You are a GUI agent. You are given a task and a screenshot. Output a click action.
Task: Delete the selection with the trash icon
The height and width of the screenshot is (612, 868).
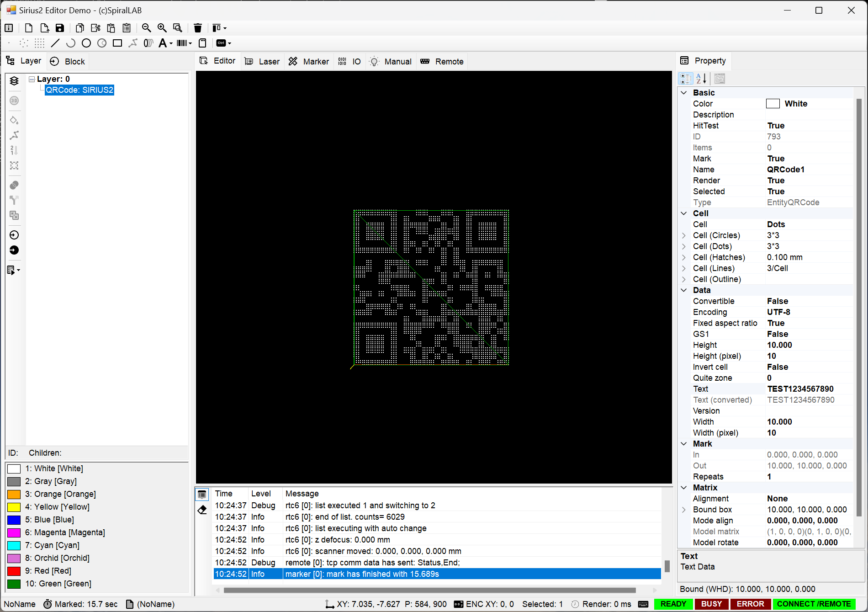[198, 28]
